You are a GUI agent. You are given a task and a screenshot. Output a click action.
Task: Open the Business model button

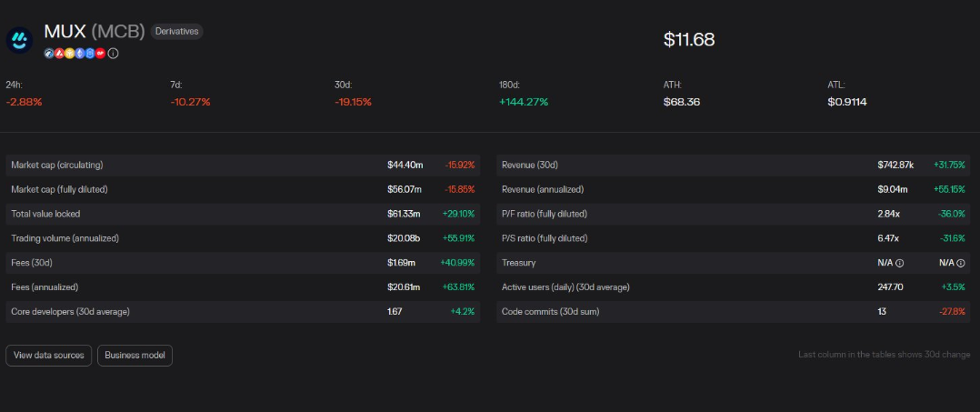click(x=135, y=355)
